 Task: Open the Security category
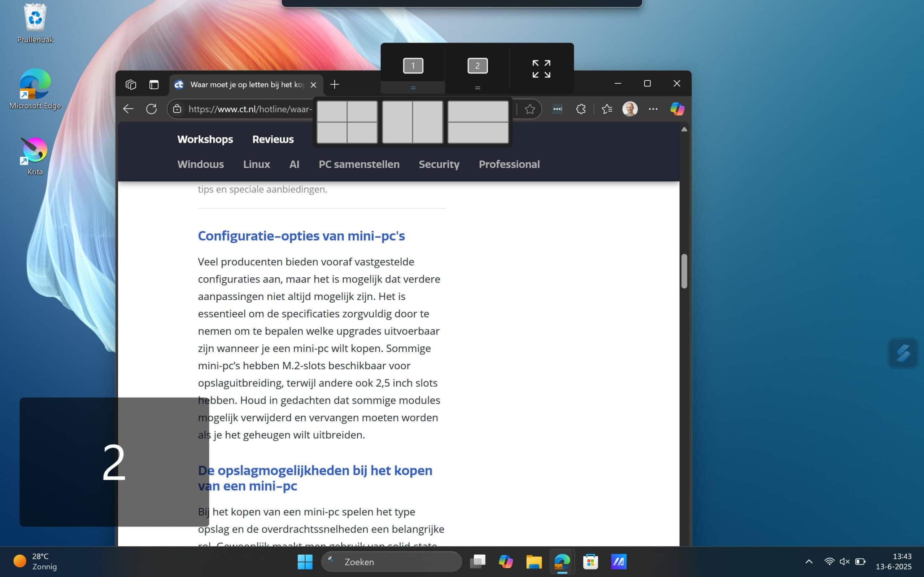[439, 164]
